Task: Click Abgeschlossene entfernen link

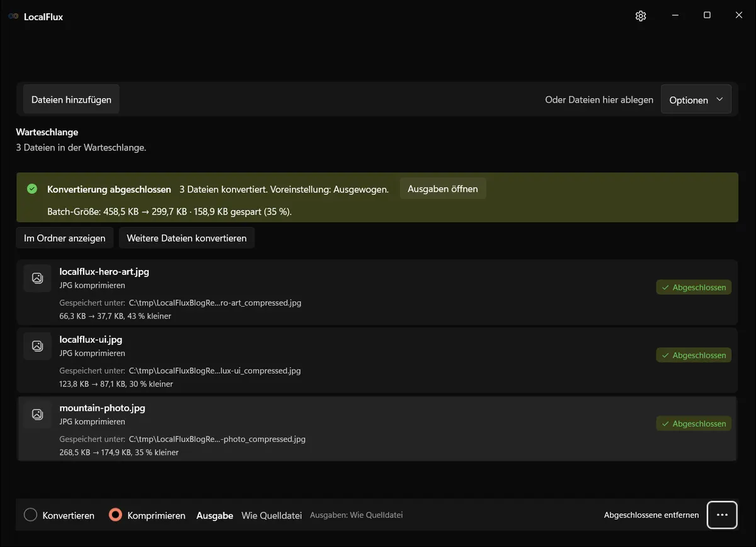Action: (x=651, y=515)
